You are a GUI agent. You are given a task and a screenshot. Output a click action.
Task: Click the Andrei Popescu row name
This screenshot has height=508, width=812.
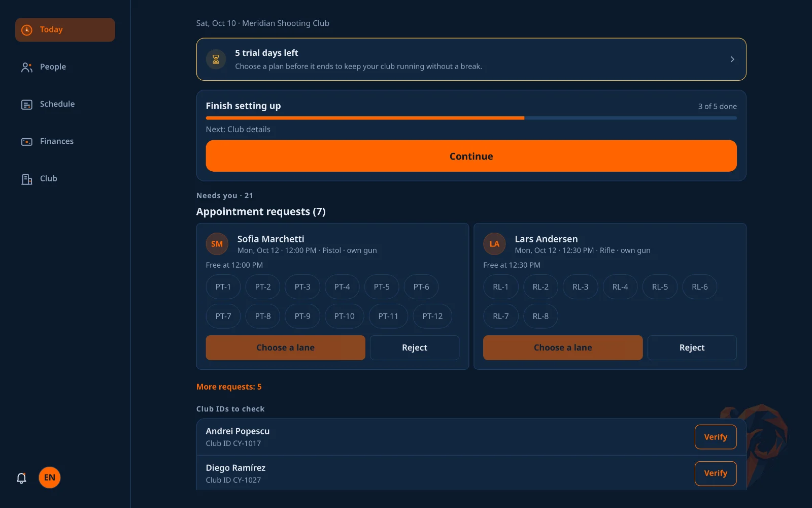point(238,431)
